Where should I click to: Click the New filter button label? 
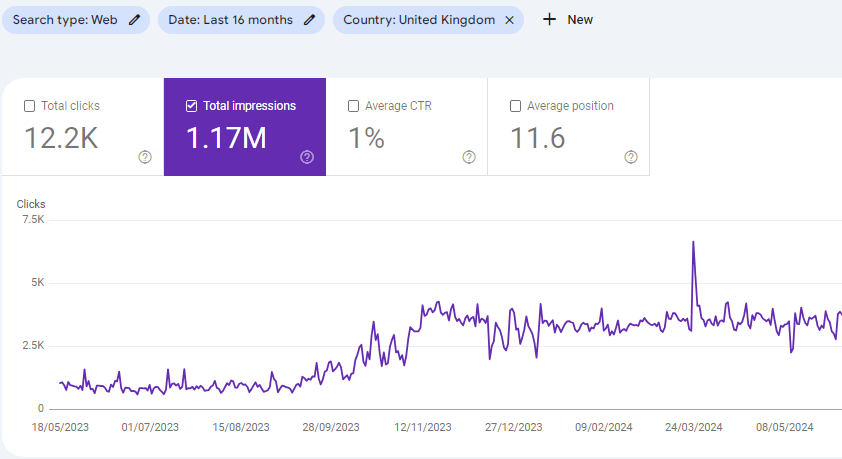pos(580,20)
